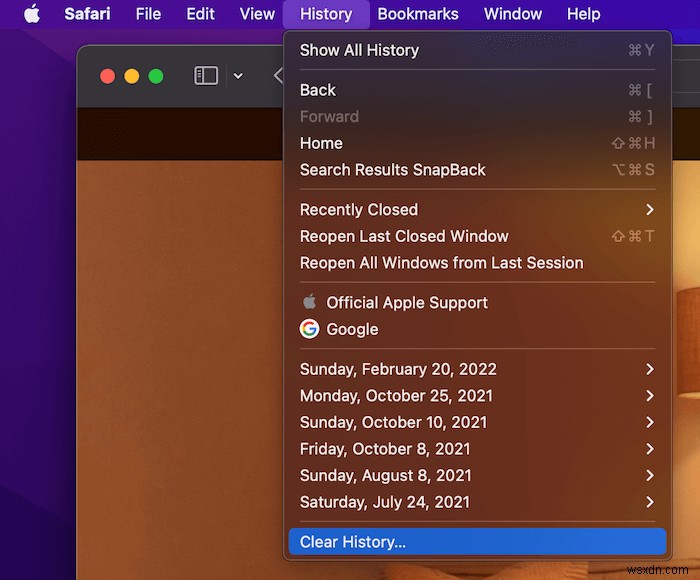Viewport: 700px width, 580px height.
Task: Close the open History menu
Action: (x=326, y=14)
